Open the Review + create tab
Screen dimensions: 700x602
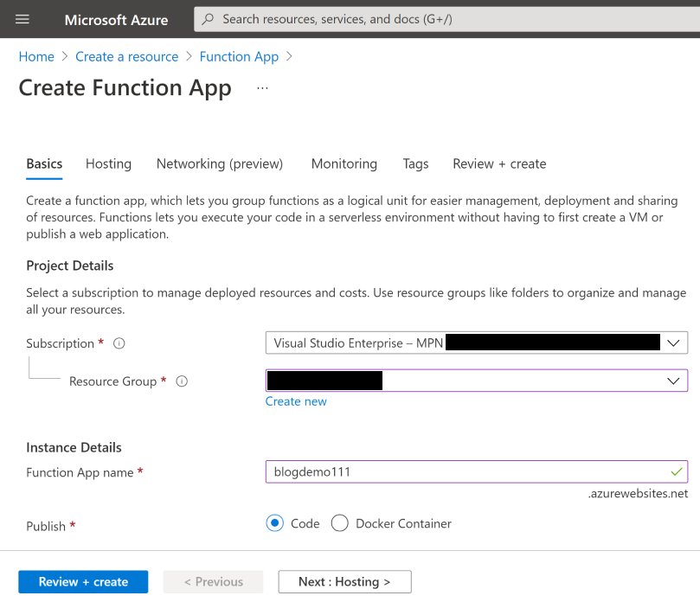499,163
